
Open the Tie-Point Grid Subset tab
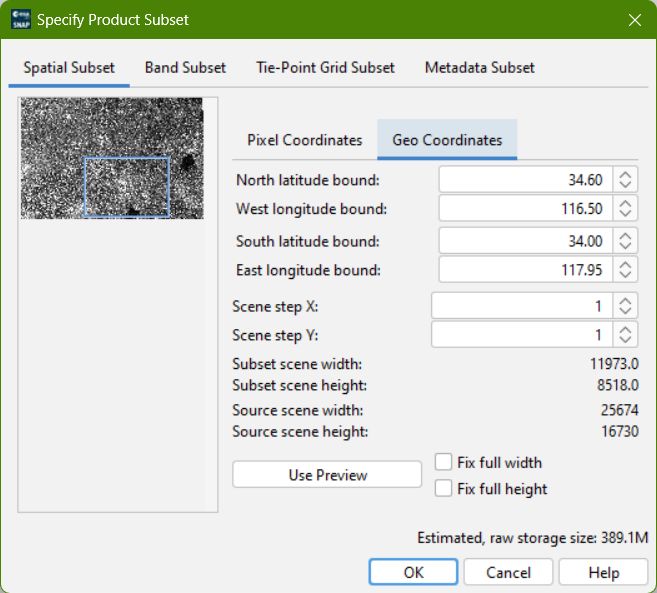[325, 68]
